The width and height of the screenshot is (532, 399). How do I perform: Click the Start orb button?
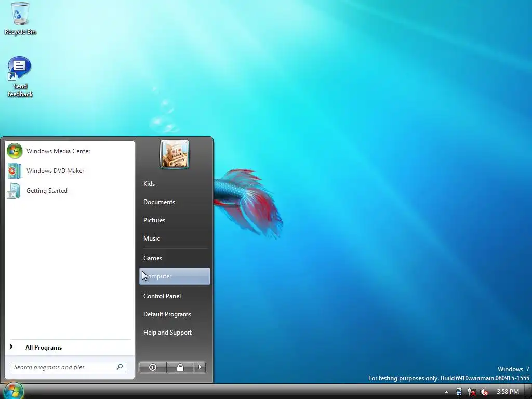[x=13, y=391]
